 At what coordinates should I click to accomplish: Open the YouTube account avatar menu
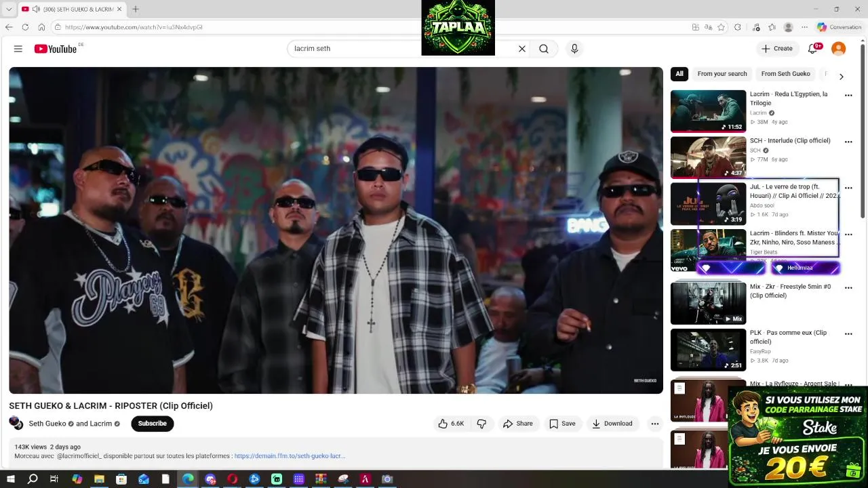(x=839, y=49)
